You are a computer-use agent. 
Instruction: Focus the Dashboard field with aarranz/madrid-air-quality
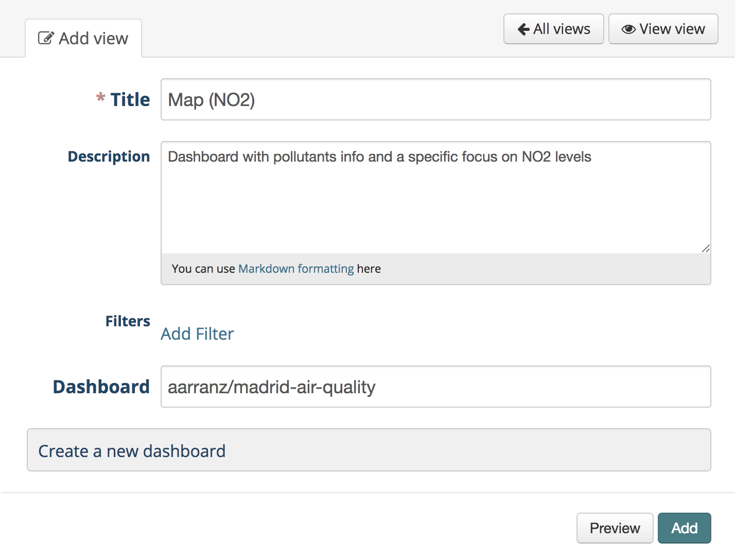click(x=436, y=387)
